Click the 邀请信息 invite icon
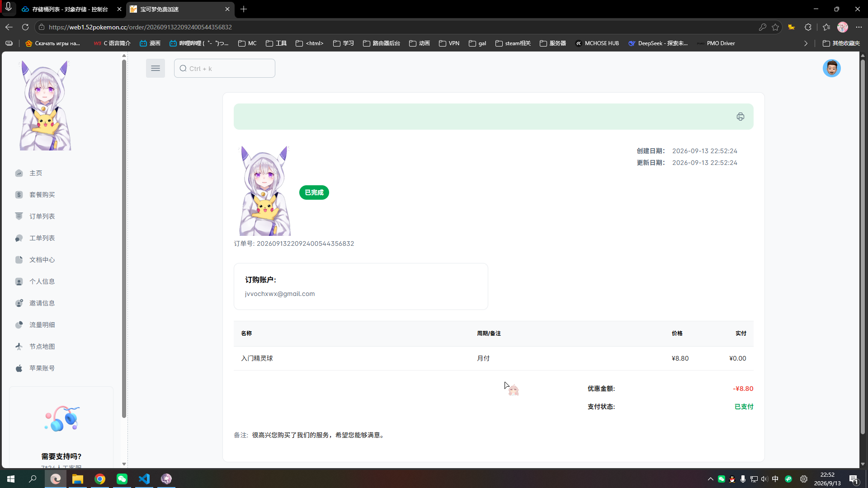 [19, 303]
